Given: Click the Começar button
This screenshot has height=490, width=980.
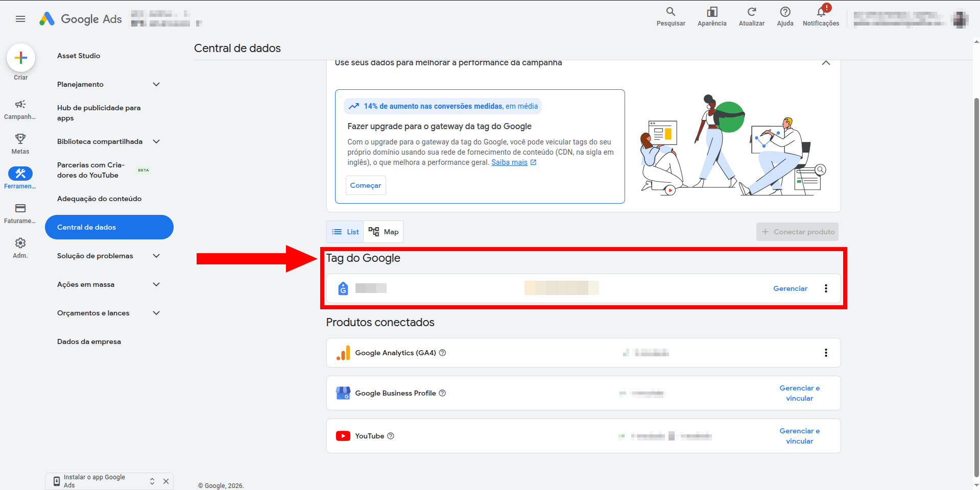Looking at the screenshot, I should point(366,185).
